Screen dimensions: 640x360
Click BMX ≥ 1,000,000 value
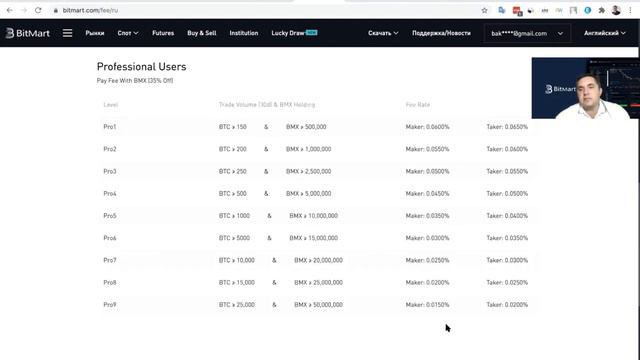point(309,149)
